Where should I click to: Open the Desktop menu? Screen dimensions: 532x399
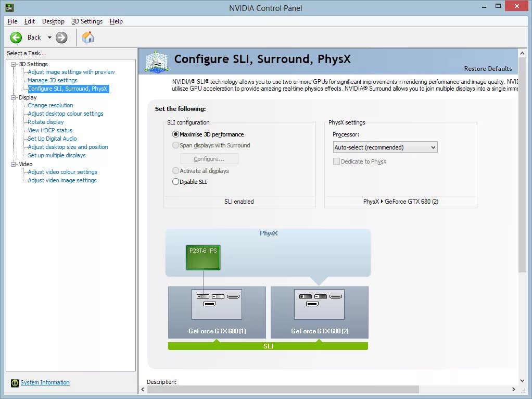pyautogui.click(x=53, y=21)
